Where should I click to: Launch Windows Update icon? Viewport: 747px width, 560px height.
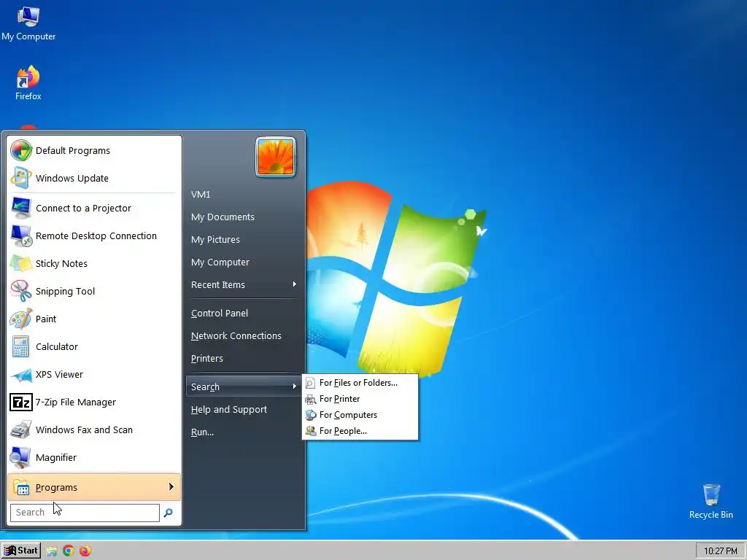tap(21, 178)
